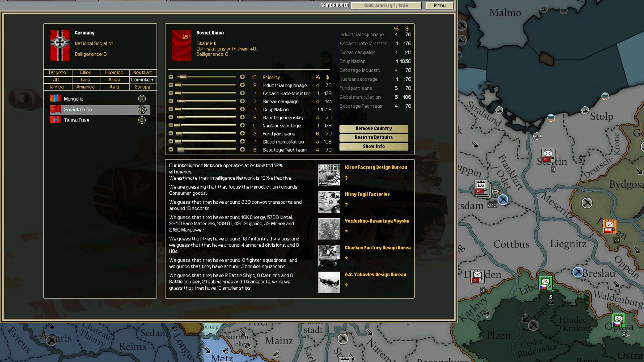Click the airbase marker near Breslau
Viewport: 644px width, 362px height.
pos(578,272)
